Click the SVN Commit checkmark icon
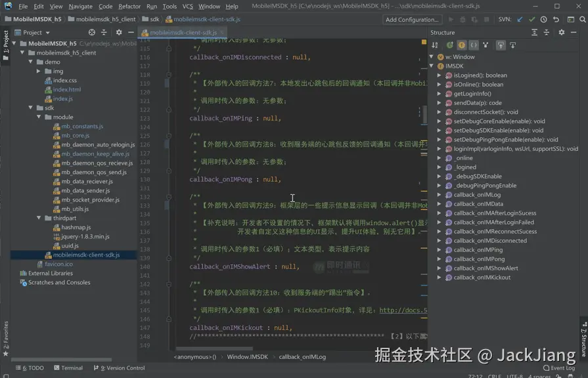588x378 pixels. tap(532, 20)
